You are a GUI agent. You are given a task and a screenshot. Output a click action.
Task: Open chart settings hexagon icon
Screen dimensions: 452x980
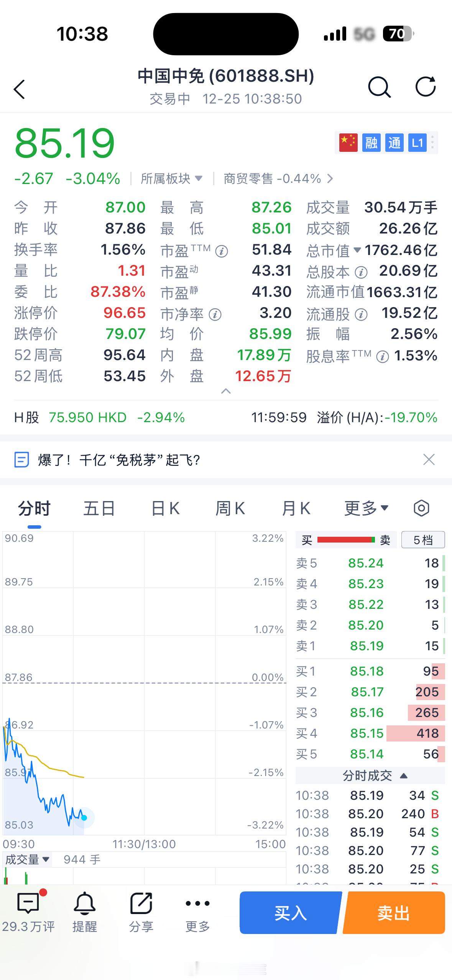click(x=421, y=508)
